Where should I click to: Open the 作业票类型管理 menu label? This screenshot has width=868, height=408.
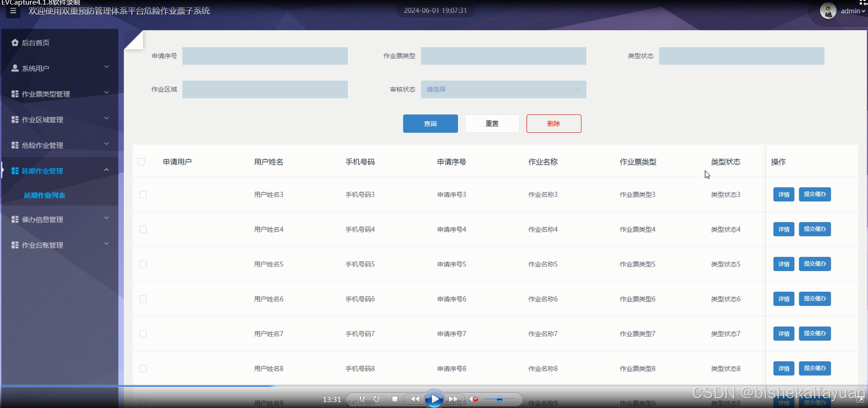coord(46,94)
